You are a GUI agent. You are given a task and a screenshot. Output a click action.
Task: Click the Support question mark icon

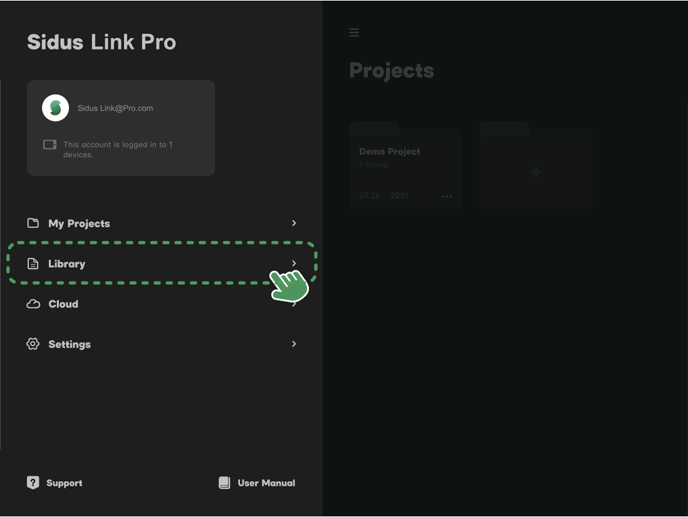[33, 483]
